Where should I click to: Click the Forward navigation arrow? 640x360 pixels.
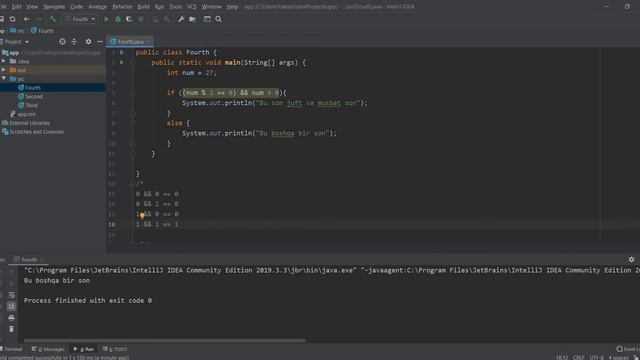39,19
